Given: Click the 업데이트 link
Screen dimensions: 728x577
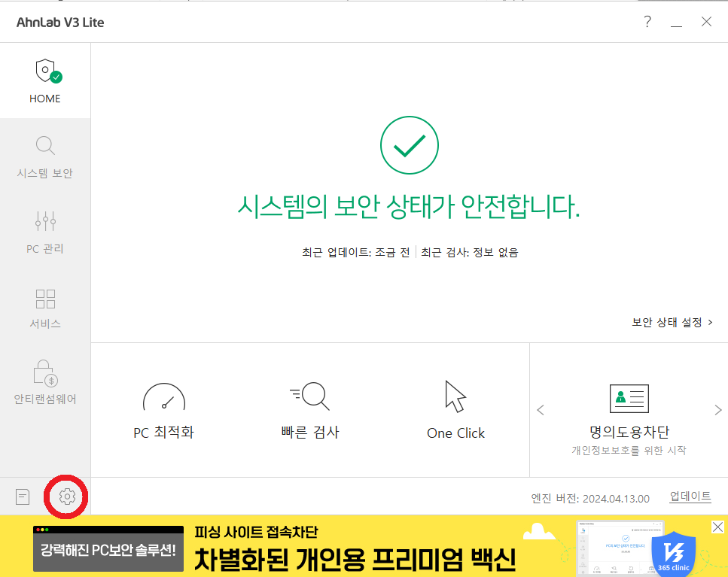Looking at the screenshot, I should [x=690, y=497].
